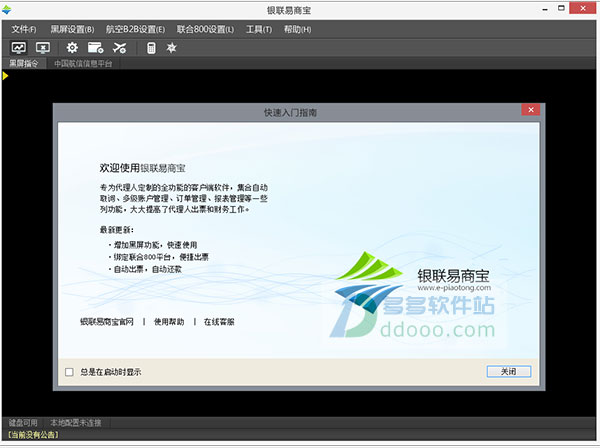Click the 欢迎使用银联易商宝 heading
This screenshot has height=448, width=600.
(x=142, y=168)
